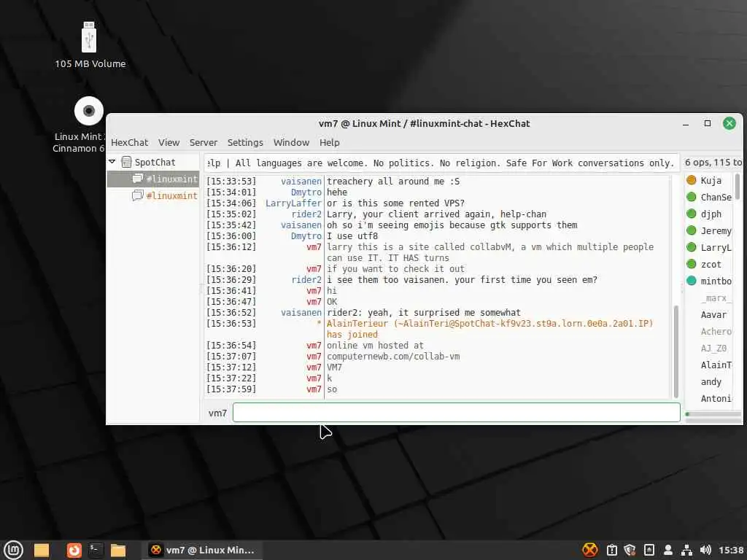This screenshot has height=560, width=747.
Task: Click Kuja's orange status dot
Action: click(x=692, y=180)
